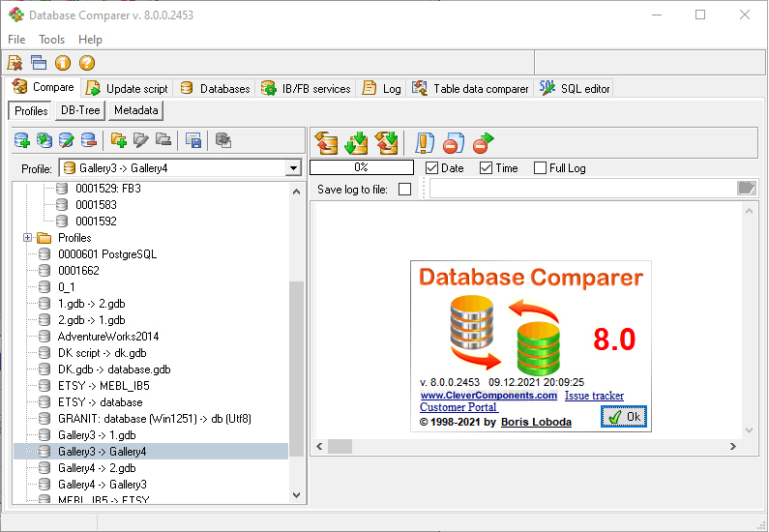Screen dimensions: 769x532
Task: Open the Customer Portal link
Action: coord(458,407)
